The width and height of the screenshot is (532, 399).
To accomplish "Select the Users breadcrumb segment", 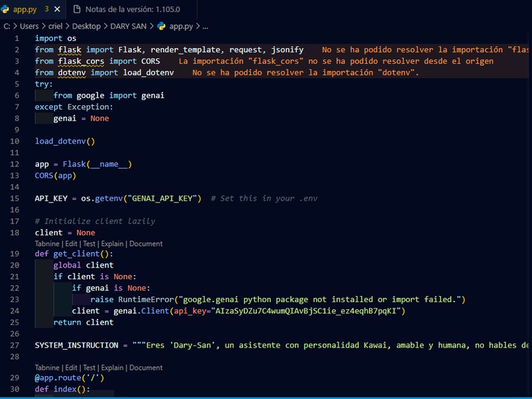I will tap(29, 26).
